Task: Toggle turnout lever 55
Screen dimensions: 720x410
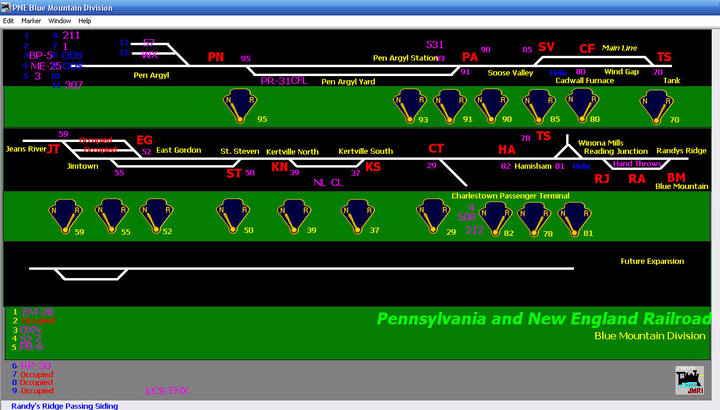Action: coord(112,216)
